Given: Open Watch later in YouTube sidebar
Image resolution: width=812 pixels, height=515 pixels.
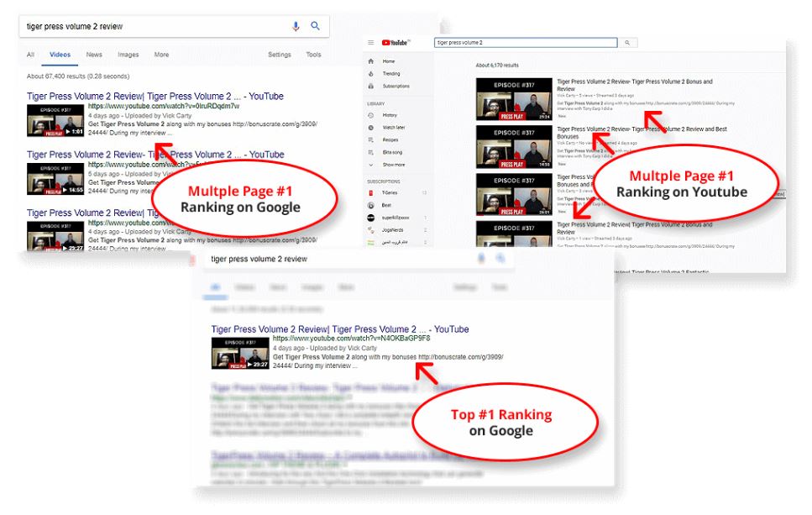Looking at the screenshot, I should click(x=394, y=128).
